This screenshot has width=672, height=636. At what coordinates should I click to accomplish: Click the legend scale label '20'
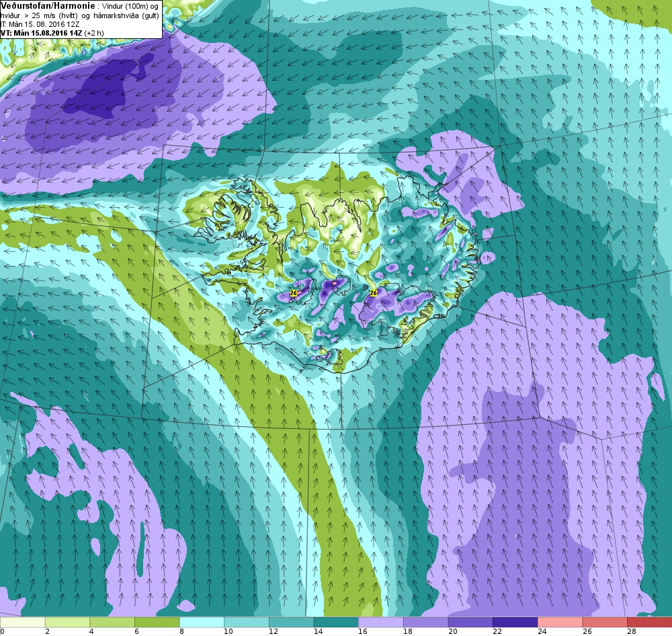(x=452, y=631)
